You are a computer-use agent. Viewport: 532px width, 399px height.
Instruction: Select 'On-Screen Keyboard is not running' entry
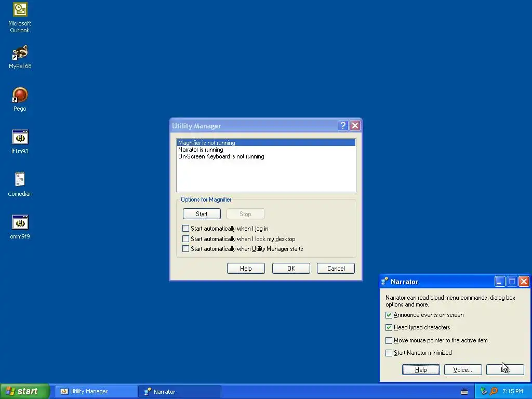point(266,156)
